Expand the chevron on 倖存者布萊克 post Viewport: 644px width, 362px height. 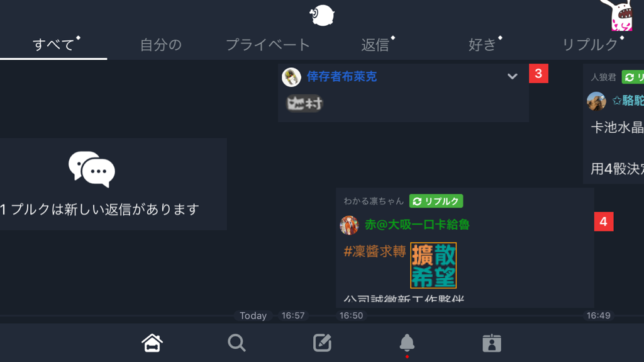pyautogui.click(x=512, y=77)
